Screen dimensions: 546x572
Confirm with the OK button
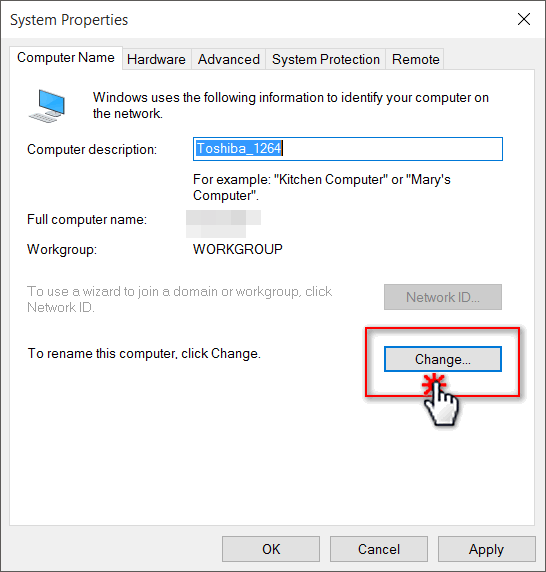[x=271, y=549]
